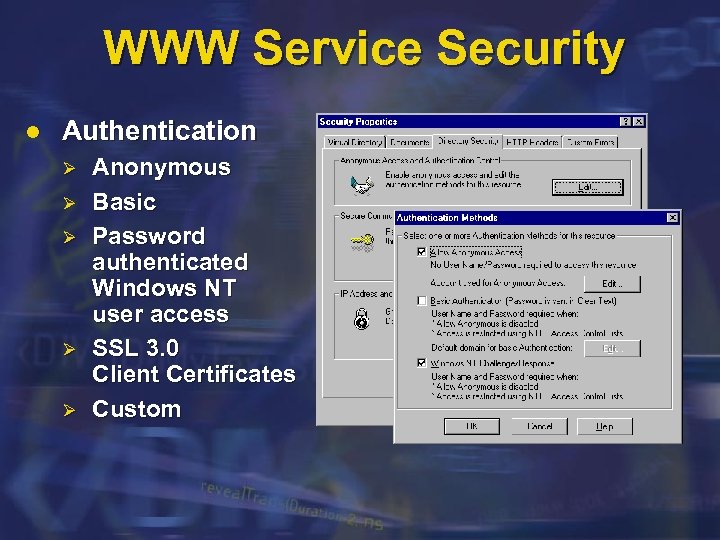Click the 'Windows NT' line in bullet list
The width and height of the screenshot is (720, 540).
[x=164, y=288]
